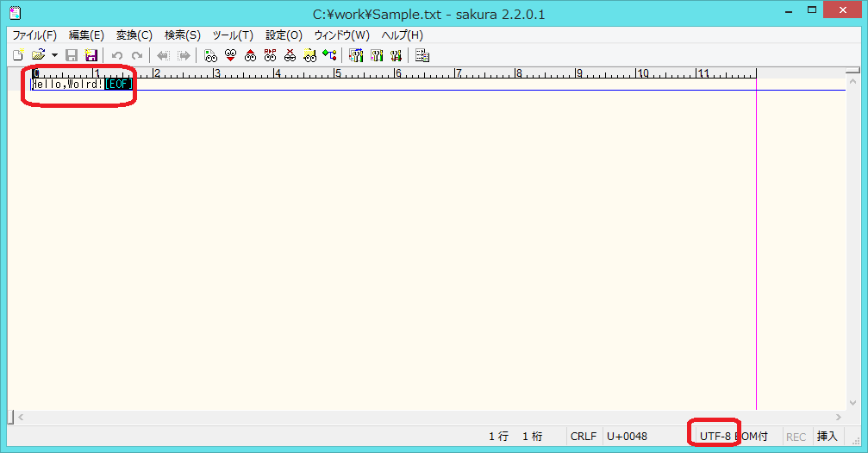Click the text Hello,Wolrd! in the editor
Viewport: 868px width, 453px height.
point(67,85)
